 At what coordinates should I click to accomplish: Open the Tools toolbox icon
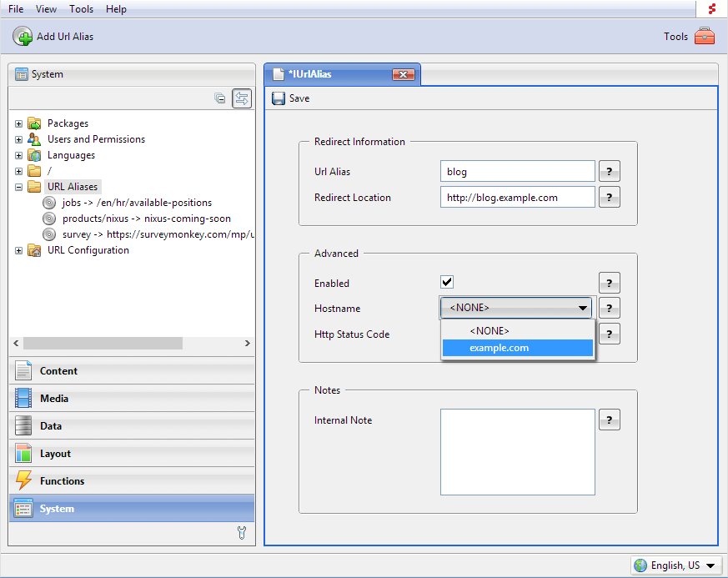coord(705,36)
